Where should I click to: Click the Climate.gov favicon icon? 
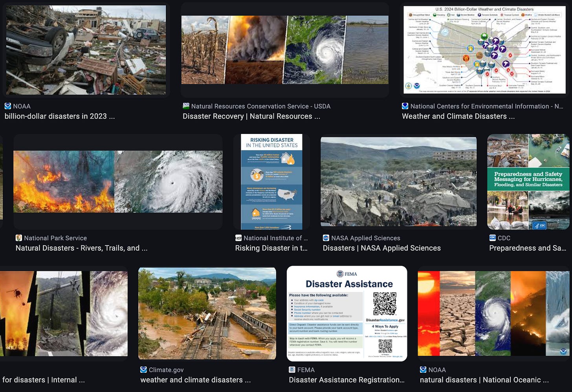click(x=144, y=370)
